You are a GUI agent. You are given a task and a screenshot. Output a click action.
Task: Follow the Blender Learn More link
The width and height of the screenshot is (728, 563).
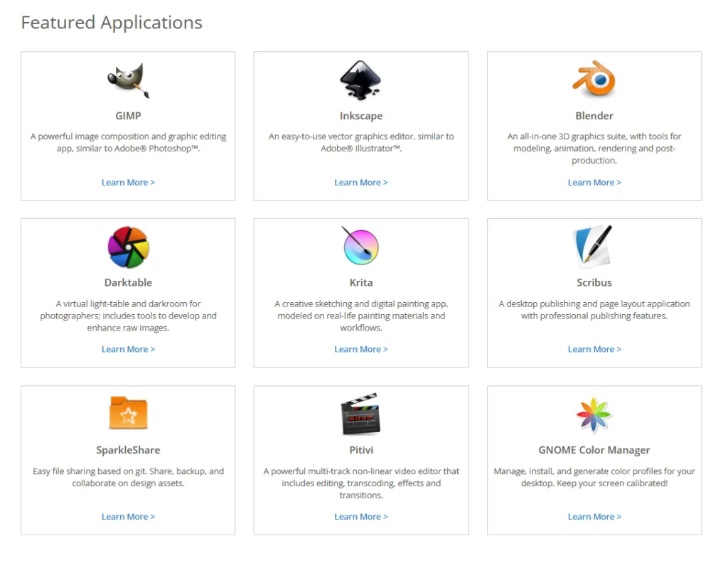click(x=594, y=182)
